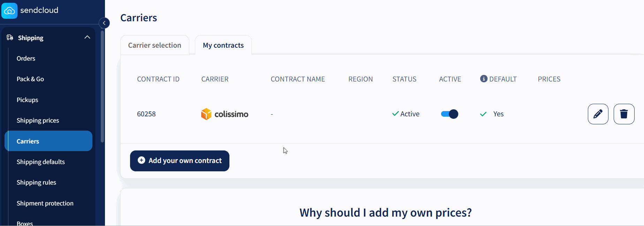Select the Shipping truck icon in the sidebar
Viewport: 644px width, 226px height.
[9, 37]
